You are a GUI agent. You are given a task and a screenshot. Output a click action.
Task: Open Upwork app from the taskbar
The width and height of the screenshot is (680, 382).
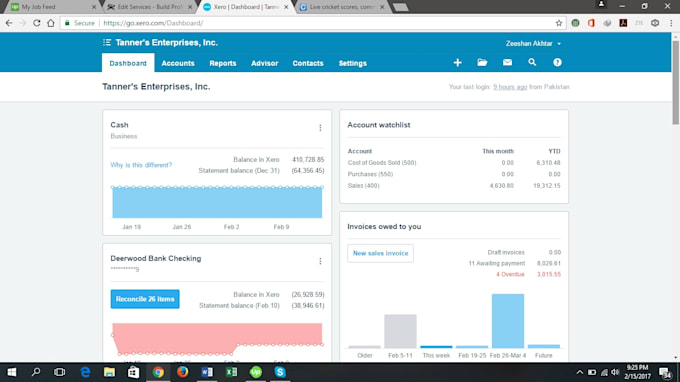[256, 372]
